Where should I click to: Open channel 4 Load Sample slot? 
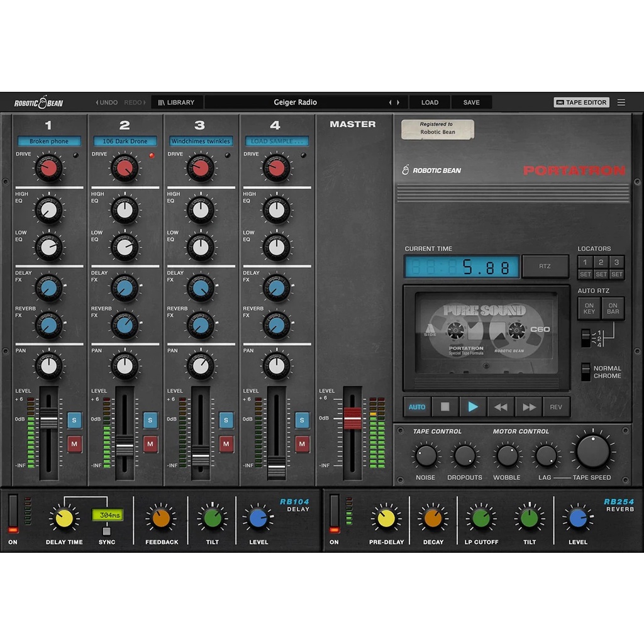pos(277,142)
